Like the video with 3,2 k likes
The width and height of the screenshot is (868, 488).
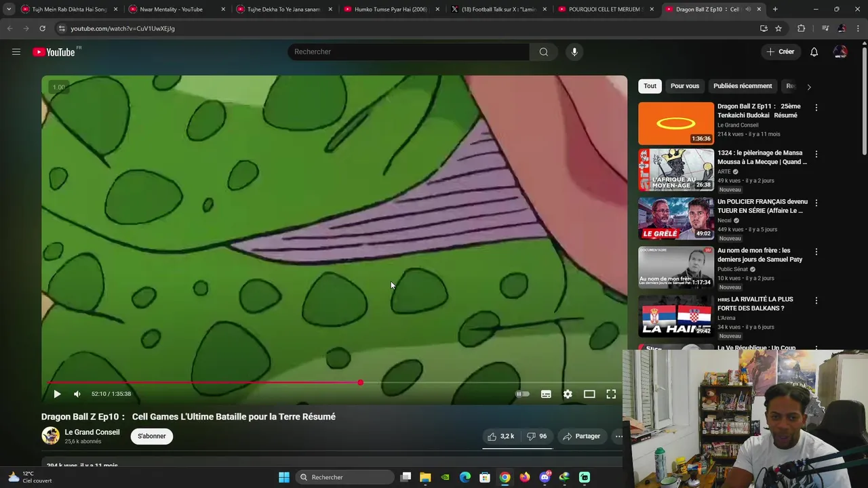click(501, 436)
